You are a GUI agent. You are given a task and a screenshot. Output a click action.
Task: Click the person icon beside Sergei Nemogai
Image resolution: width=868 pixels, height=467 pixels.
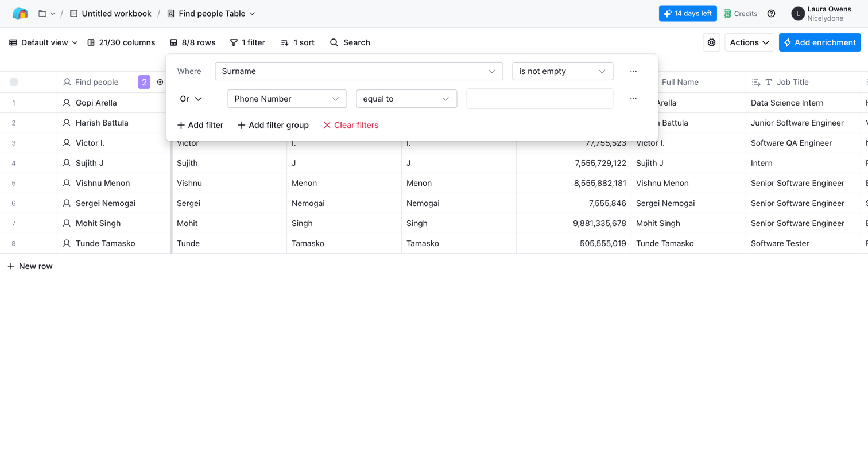click(67, 203)
